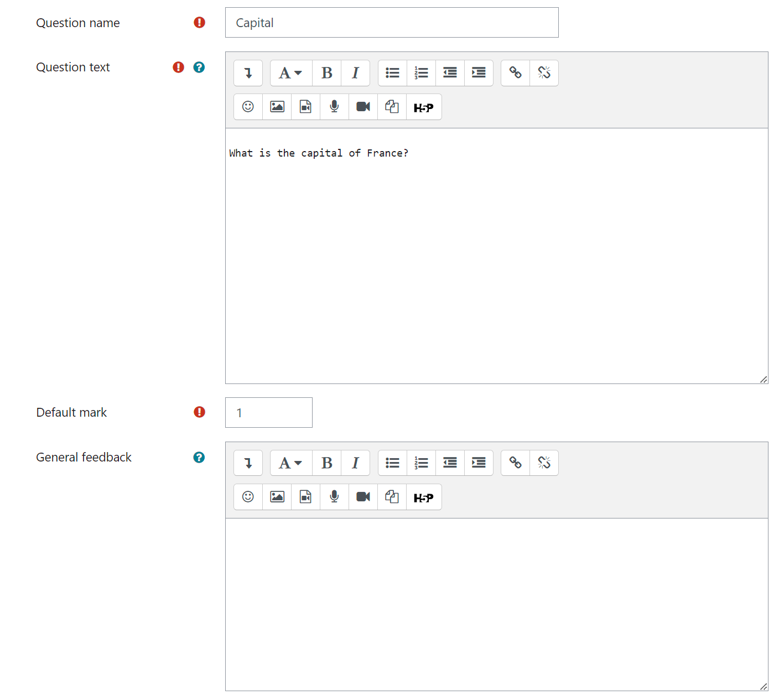Click the 'Question text' label
The height and width of the screenshot is (700, 779).
pyautogui.click(x=73, y=67)
